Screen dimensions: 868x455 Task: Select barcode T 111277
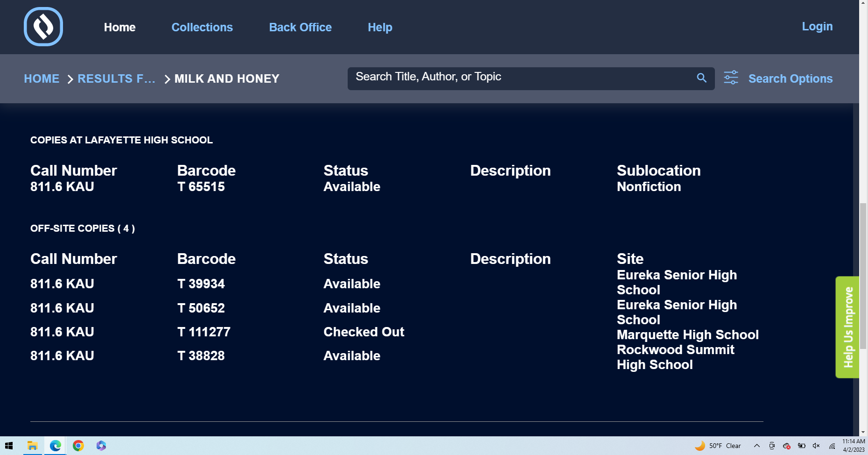pos(203,332)
